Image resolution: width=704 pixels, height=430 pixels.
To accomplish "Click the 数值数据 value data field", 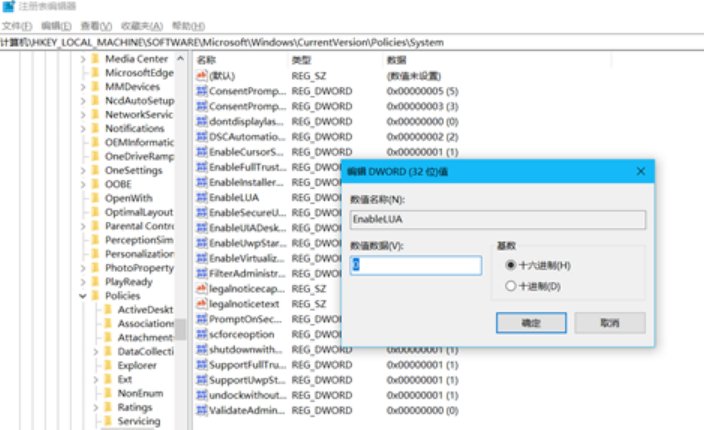I will click(x=416, y=265).
